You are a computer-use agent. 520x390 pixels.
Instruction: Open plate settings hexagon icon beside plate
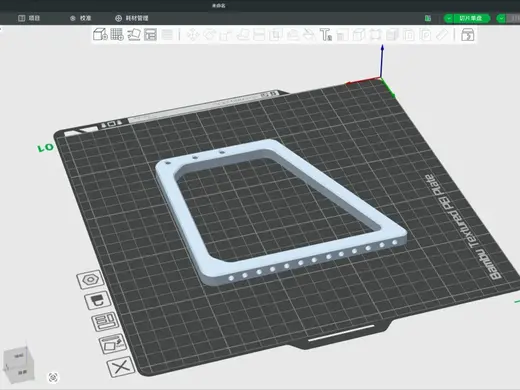(90, 279)
